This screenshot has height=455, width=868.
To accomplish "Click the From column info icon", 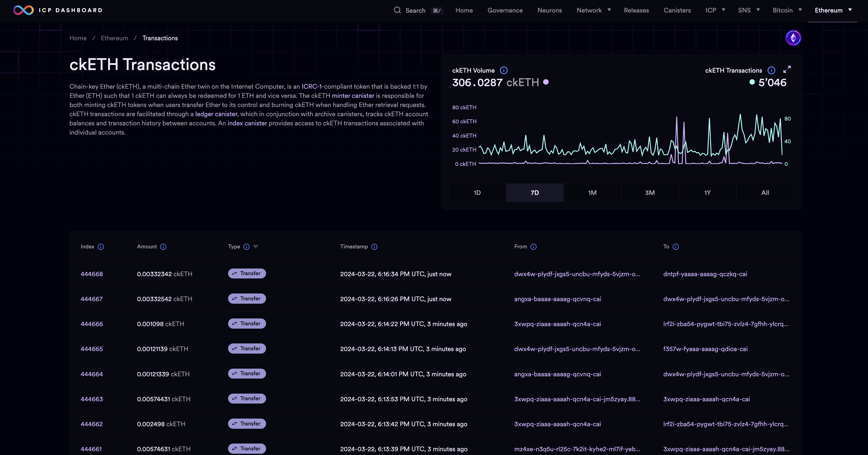I will point(533,247).
